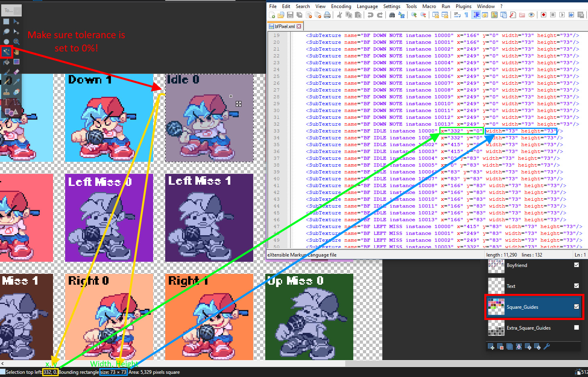This screenshot has height=377, width=588.
Task: Select the Pencil tool
Action: point(6,82)
